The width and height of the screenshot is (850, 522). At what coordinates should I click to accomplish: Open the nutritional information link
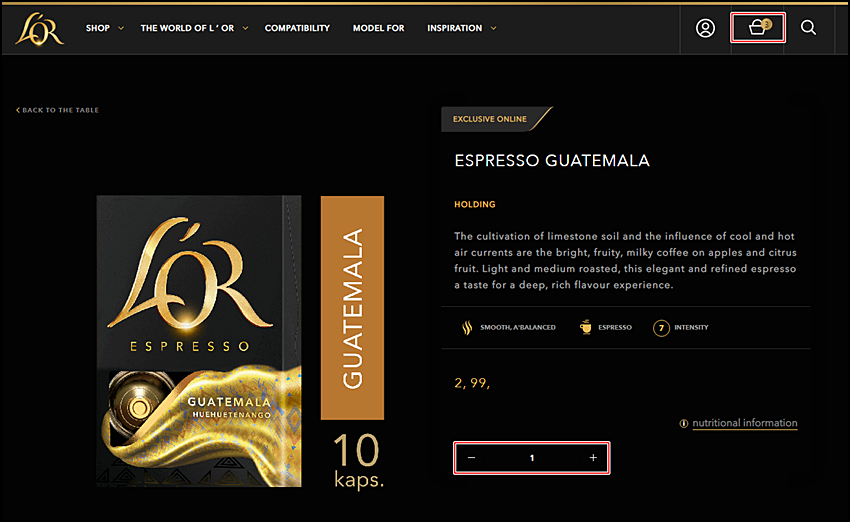(745, 423)
